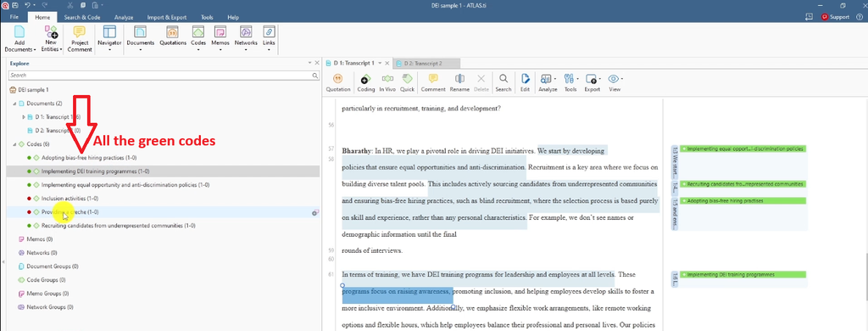Open the Documents manager in ribbon

140,38
